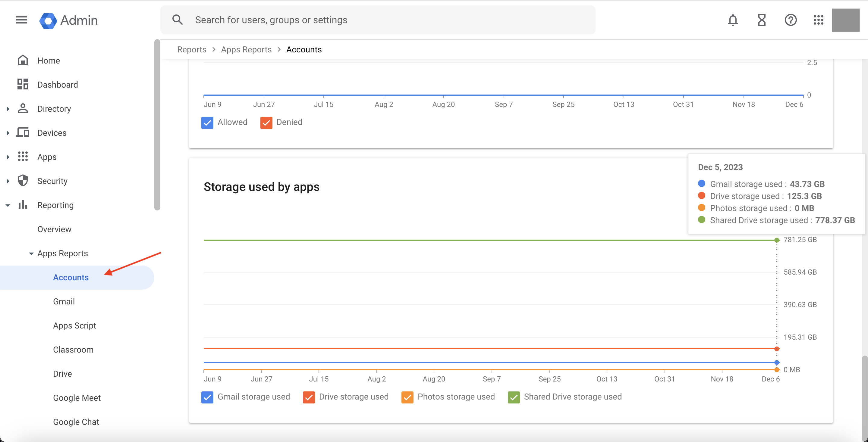Click the green Shared Drive legend dot
This screenshot has height=442, width=868.
702,220
